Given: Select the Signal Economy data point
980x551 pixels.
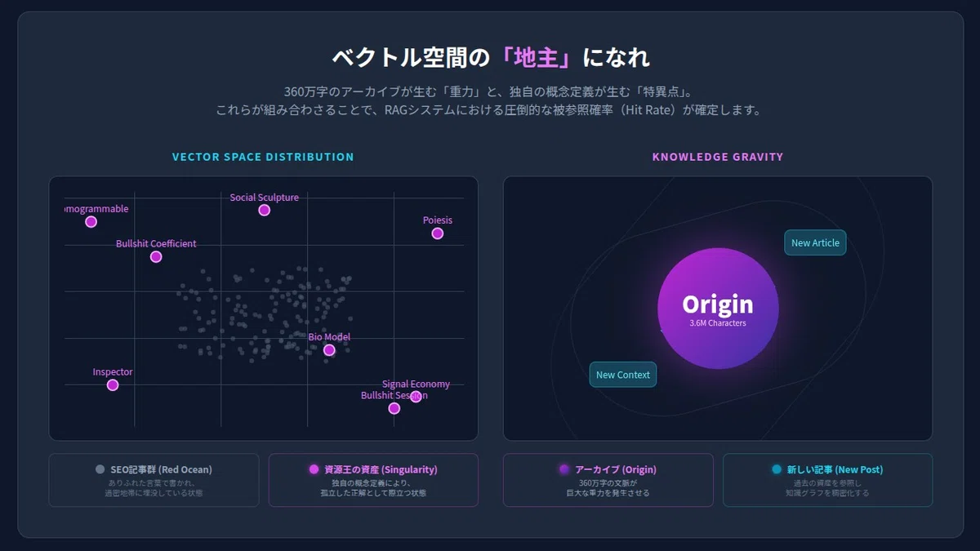Looking at the screenshot, I should [x=416, y=397].
